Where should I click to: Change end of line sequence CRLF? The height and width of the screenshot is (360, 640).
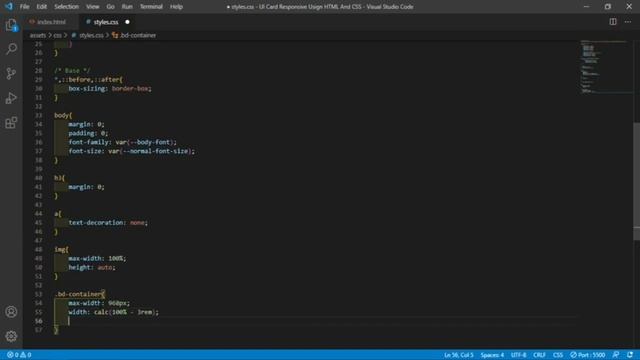click(x=539, y=355)
